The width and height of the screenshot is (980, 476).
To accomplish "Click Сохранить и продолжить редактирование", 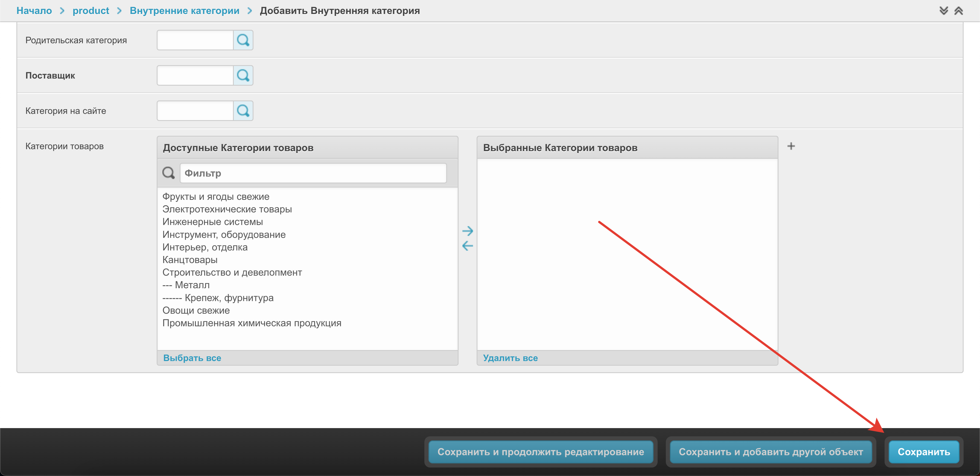I will pyautogui.click(x=541, y=452).
